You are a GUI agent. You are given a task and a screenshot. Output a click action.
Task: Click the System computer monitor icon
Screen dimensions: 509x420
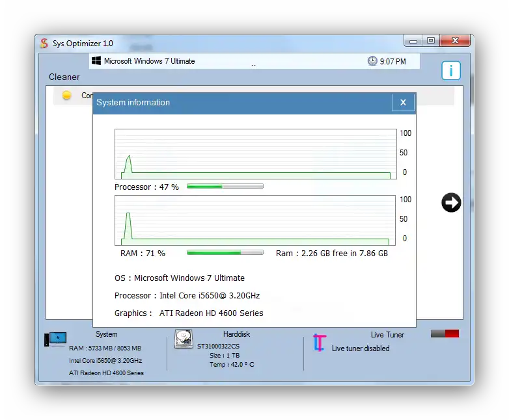(x=55, y=339)
